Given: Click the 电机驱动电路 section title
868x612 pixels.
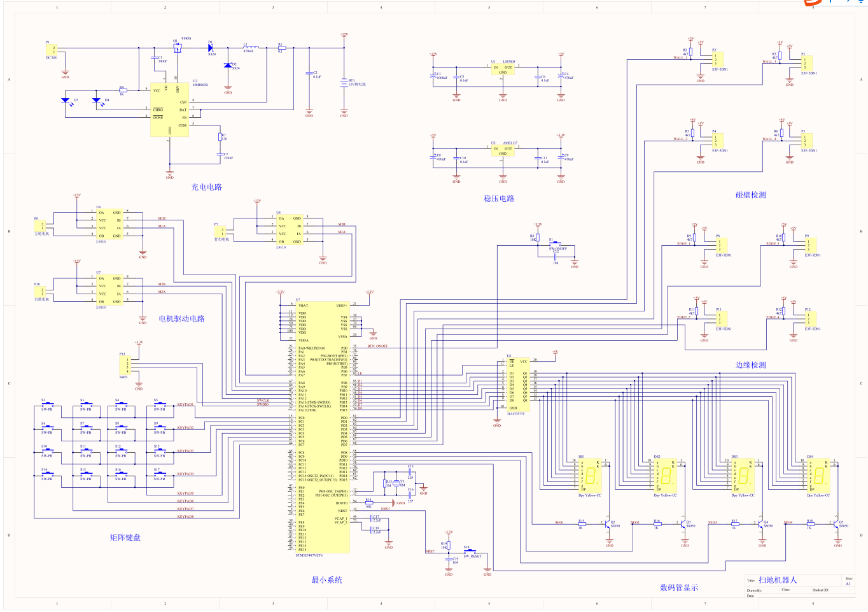Looking at the screenshot, I should click(182, 318).
